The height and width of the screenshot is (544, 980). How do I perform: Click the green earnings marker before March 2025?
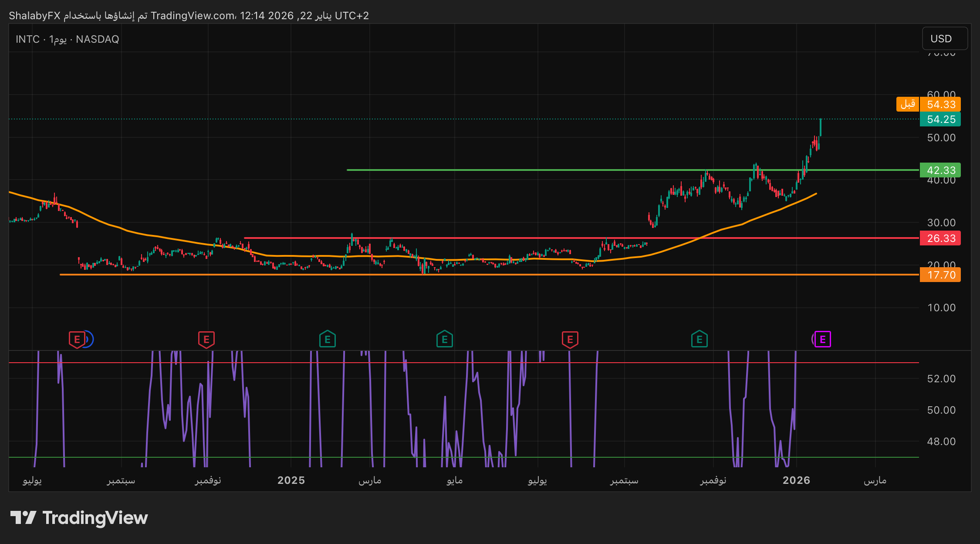327,339
